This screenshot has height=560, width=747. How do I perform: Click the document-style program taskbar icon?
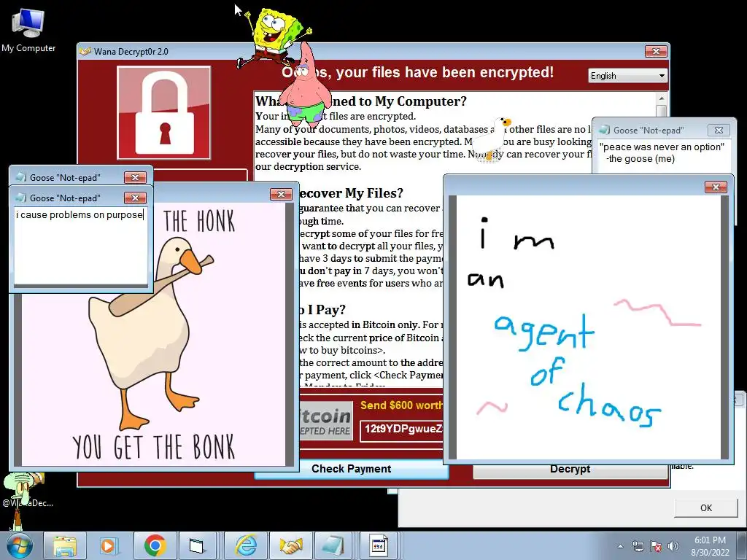click(x=379, y=545)
